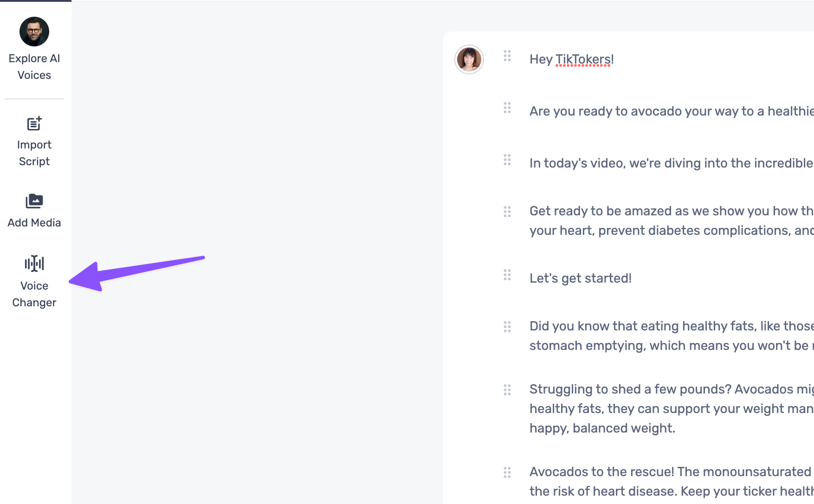Screen dimensions: 814x504
Task: Click the "Voice Changer" label text
Action: coord(34,294)
